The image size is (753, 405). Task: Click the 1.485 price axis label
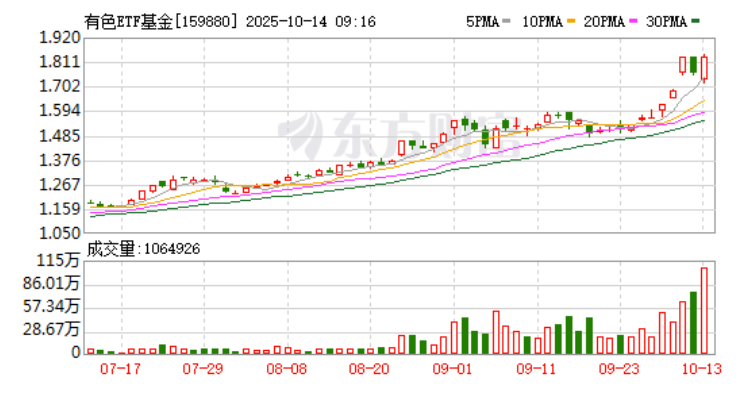pos(60,136)
